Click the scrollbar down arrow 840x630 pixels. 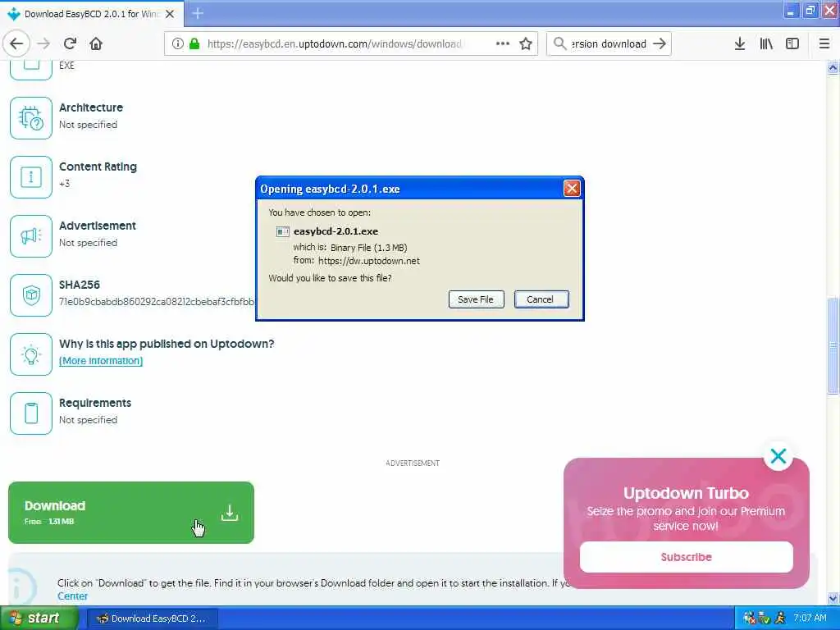pyautogui.click(x=833, y=598)
